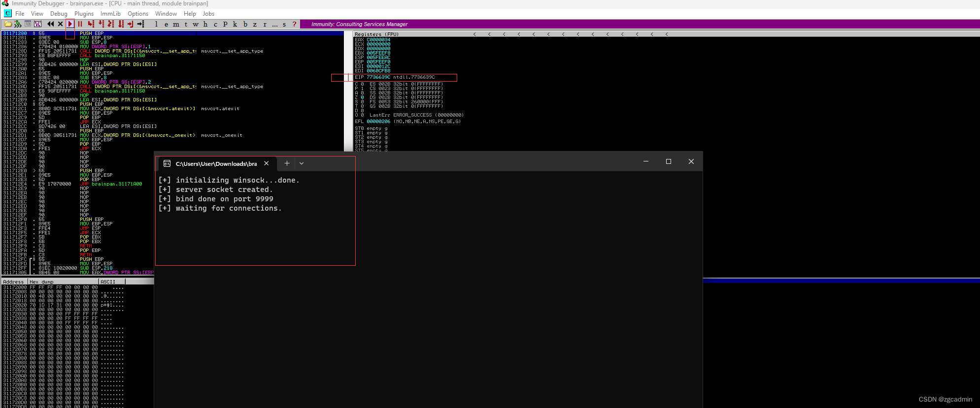Viewport: 980px width, 408px height.
Task: Click the ASCII column header in dump pane
Action: point(112,282)
